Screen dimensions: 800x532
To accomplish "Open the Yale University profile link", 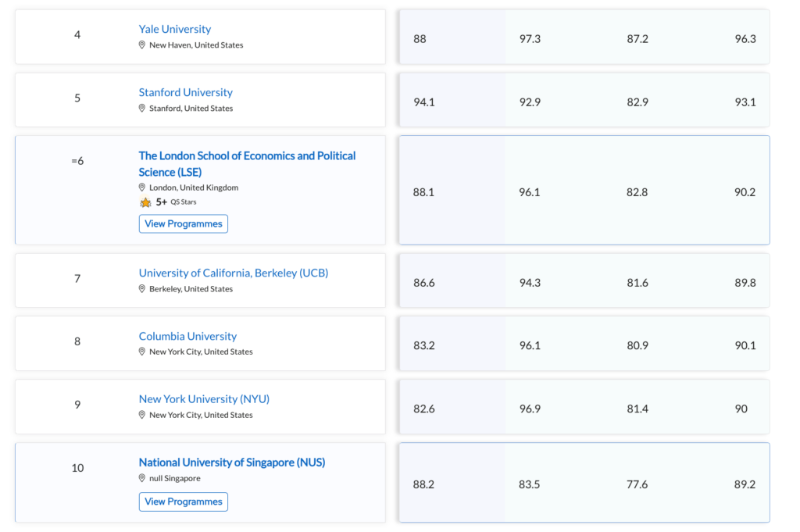I will pos(174,29).
